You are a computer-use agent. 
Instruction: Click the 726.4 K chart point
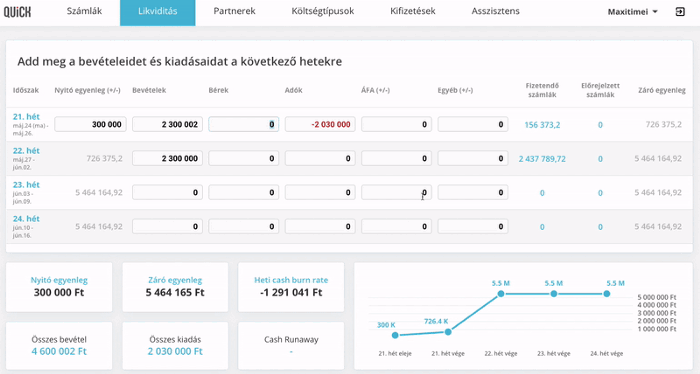tap(448, 332)
